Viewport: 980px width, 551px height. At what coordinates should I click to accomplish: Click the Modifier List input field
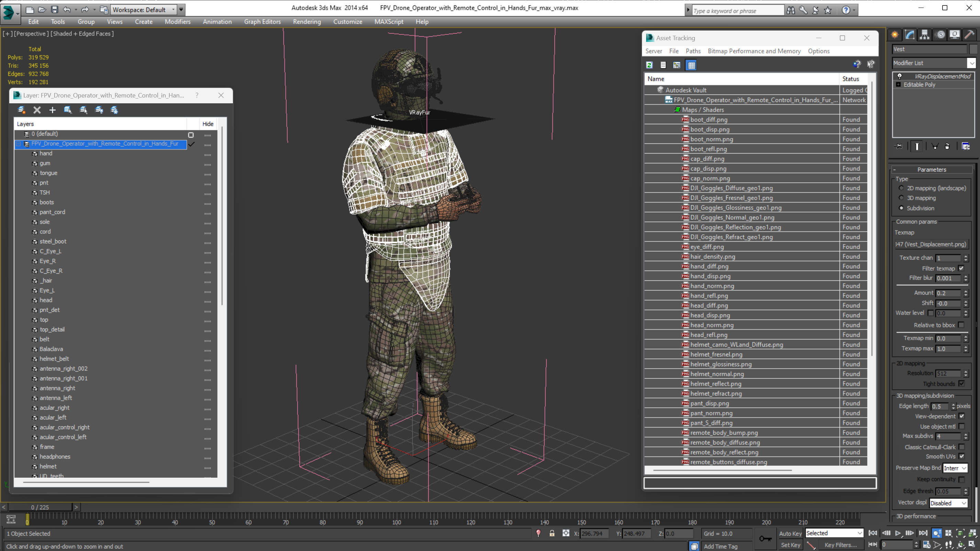pyautogui.click(x=931, y=62)
